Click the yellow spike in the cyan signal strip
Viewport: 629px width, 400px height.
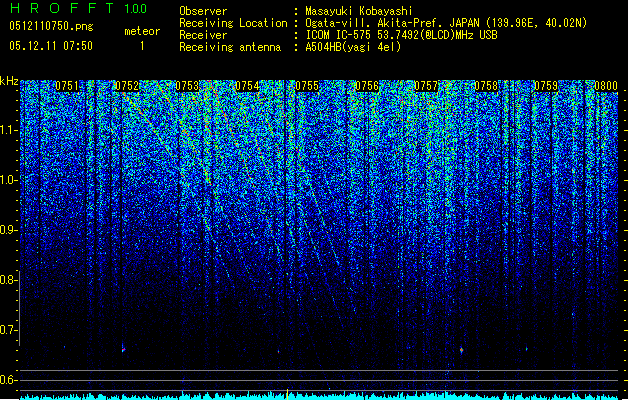[287, 394]
